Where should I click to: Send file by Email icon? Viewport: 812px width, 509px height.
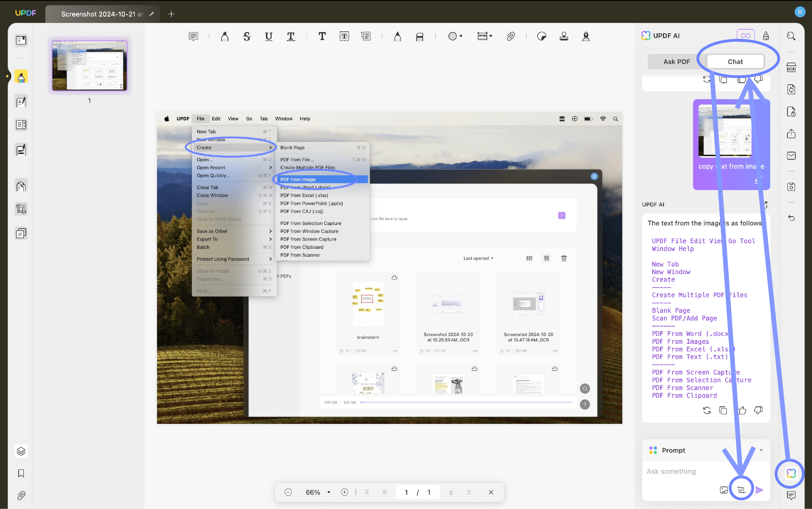pyautogui.click(x=791, y=156)
